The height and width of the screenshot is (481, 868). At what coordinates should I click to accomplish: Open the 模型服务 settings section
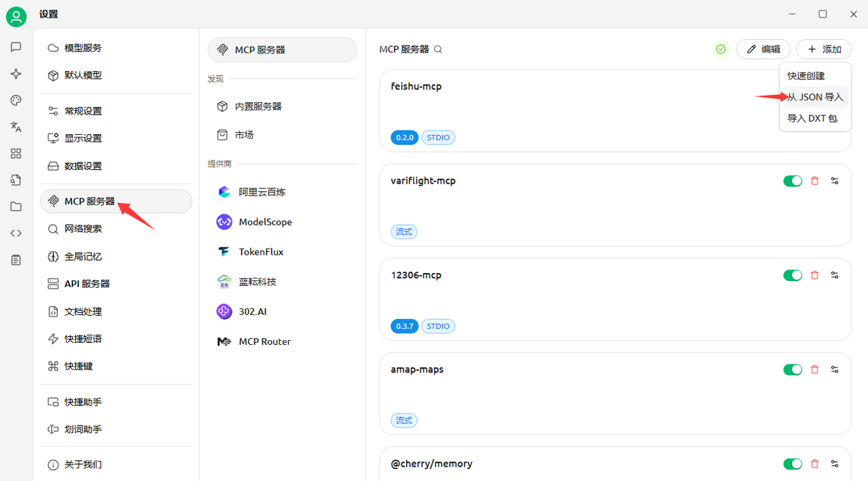[x=116, y=48]
